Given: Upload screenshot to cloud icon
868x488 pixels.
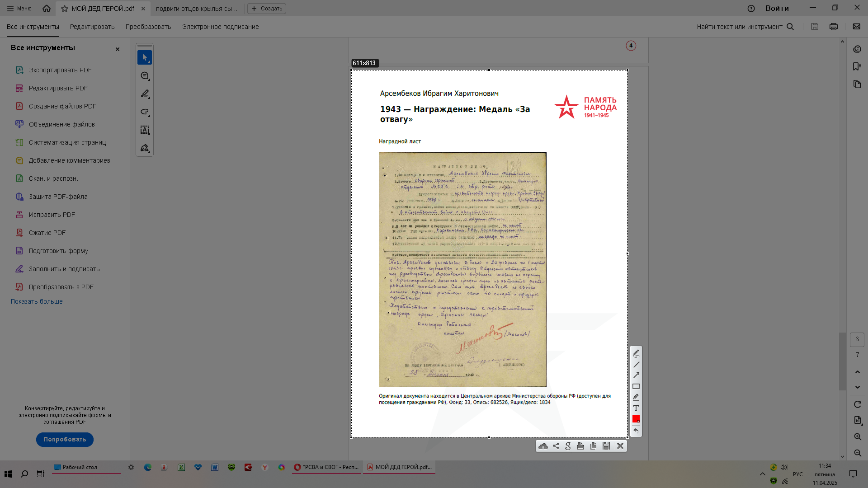Looking at the screenshot, I should point(543,446).
